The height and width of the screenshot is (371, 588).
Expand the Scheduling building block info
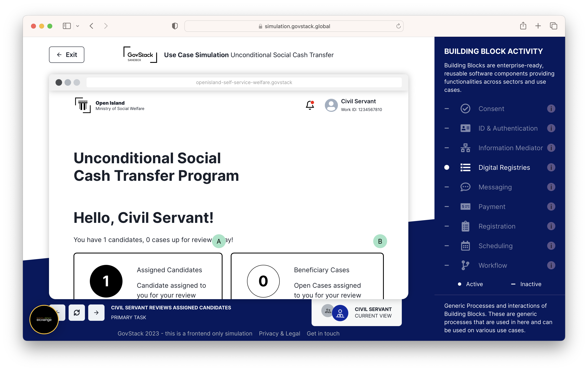pyautogui.click(x=552, y=246)
